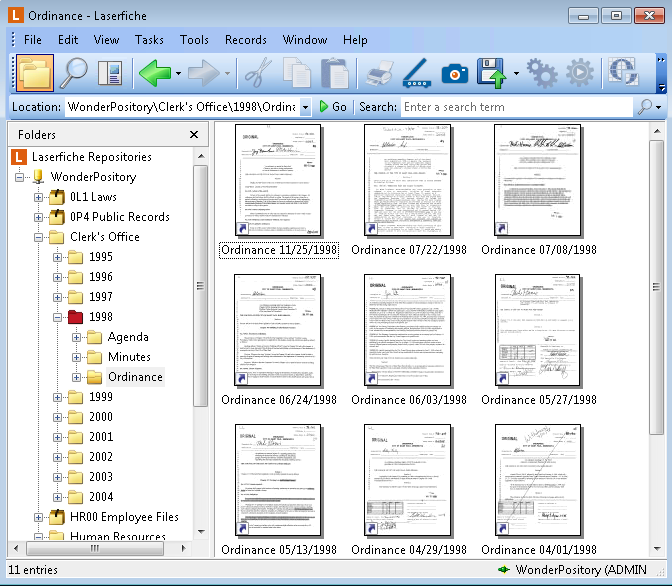Image resolution: width=672 pixels, height=586 pixels.
Task: Open the Records menu
Action: pos(246,40)
